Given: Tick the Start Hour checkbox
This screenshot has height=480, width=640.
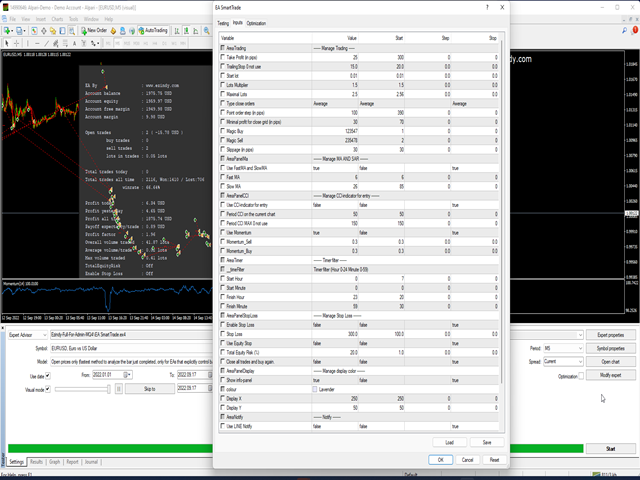Looking at the screenshot, I should 222,278.
